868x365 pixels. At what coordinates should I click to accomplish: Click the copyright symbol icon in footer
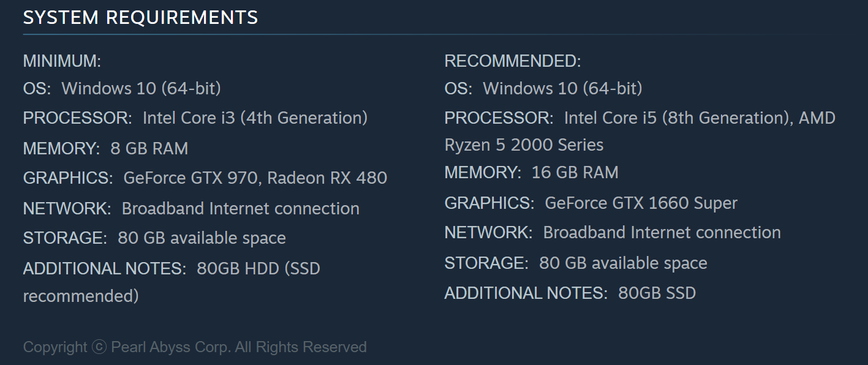pos(99,347)
